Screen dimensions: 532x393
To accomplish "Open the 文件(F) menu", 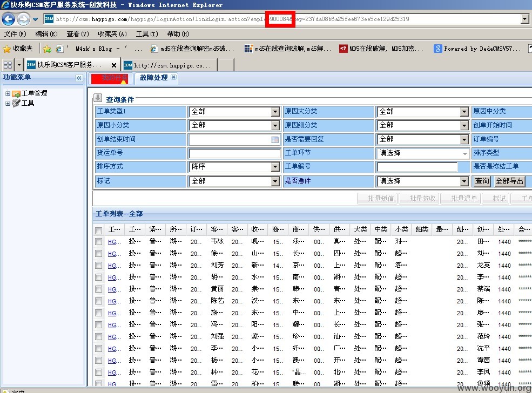I will point(15,34).
